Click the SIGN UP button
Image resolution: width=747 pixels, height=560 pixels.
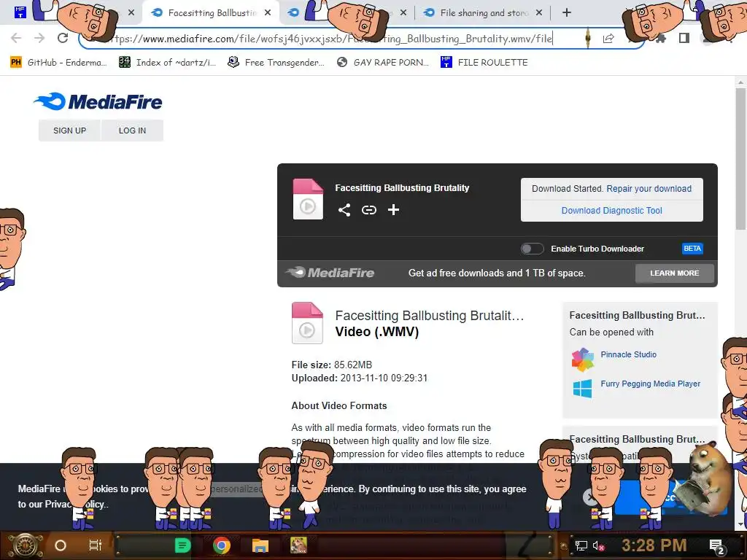(69, 131)
